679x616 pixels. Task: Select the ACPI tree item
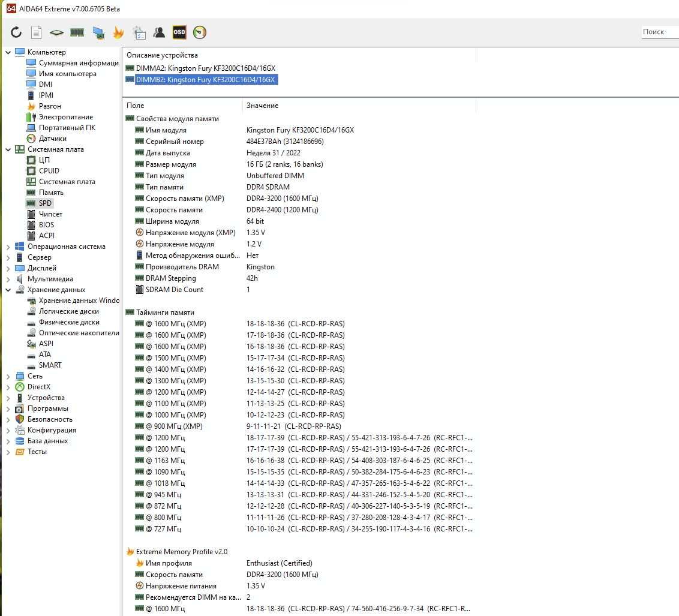47,236
